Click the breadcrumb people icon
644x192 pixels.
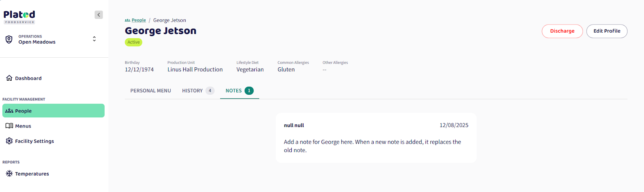coord(128,20)
